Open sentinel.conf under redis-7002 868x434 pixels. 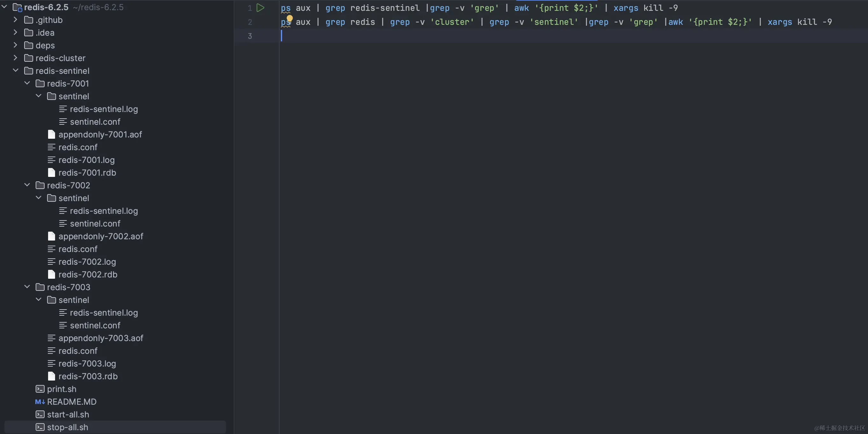(95, 224)
